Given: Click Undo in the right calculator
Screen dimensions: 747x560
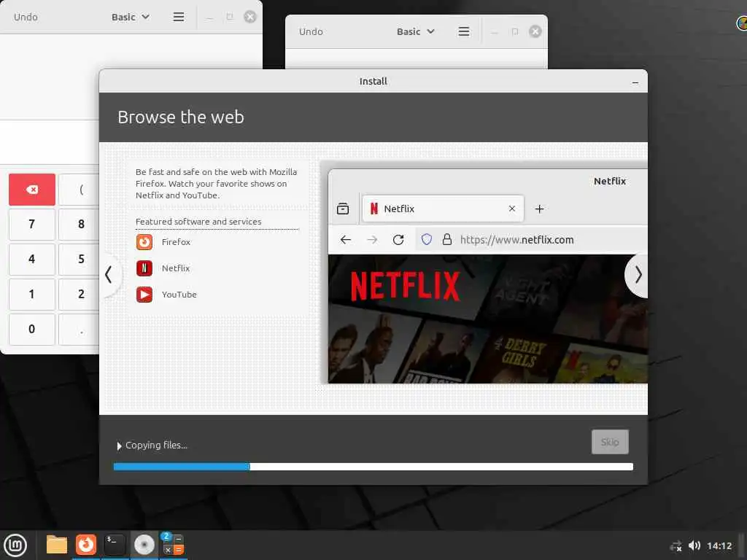Looking at the screenshot, I should 311,32.
